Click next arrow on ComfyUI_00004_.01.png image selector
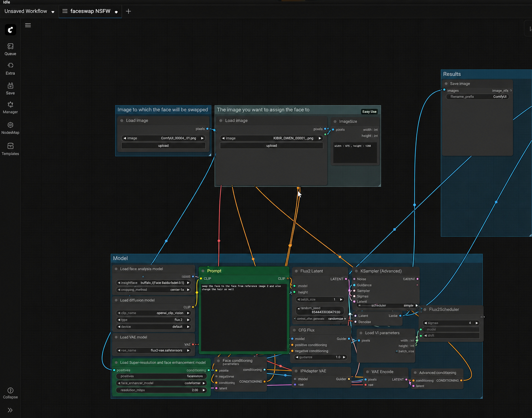 click(202, 138)
